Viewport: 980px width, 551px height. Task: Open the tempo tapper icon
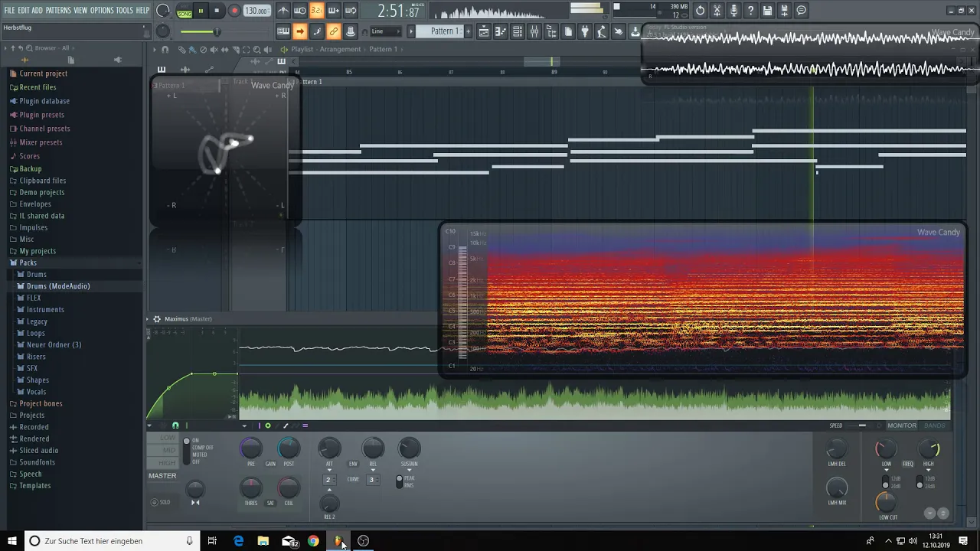coord(602,31)
